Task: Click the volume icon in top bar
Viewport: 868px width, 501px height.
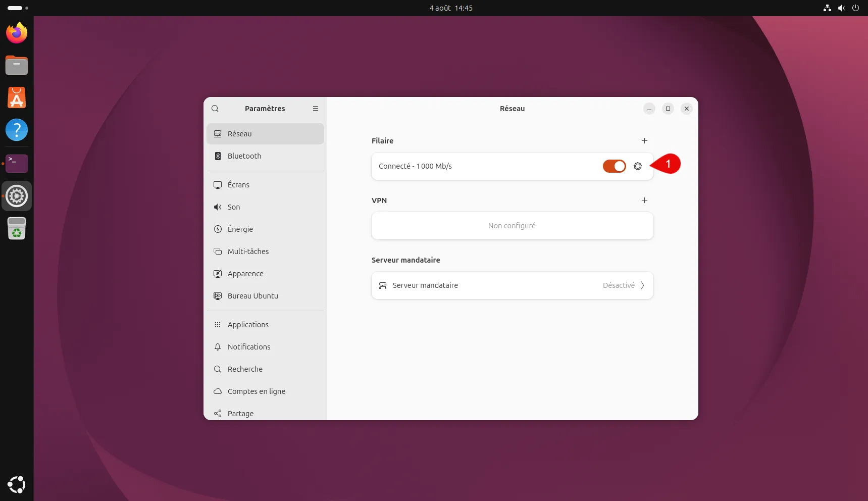Action: coord(841,8)
